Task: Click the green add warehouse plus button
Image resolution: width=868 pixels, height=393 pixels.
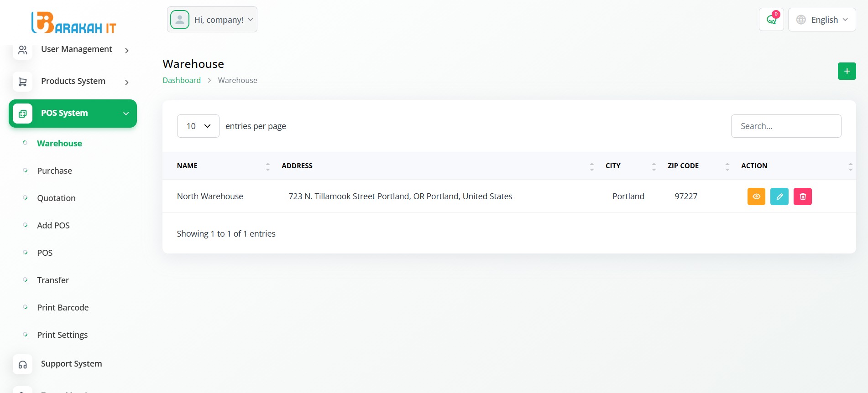Action: (847, 71)
